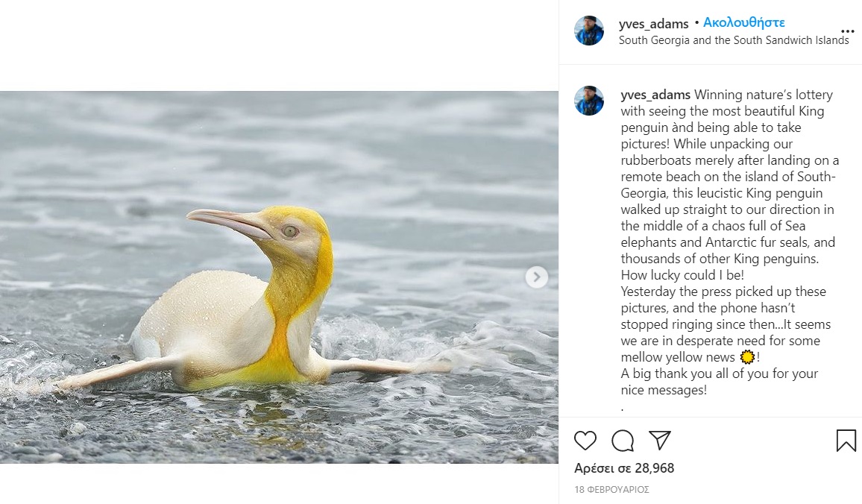862x504 pixels.
Task: Open the post date 18 ΦΕΒΡΟΥΑΡΙΟΣ
Action: (x=611, y=490)
